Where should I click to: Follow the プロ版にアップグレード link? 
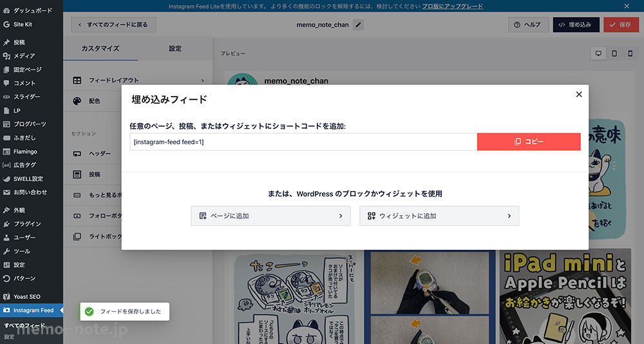click(x=452, y=6)
